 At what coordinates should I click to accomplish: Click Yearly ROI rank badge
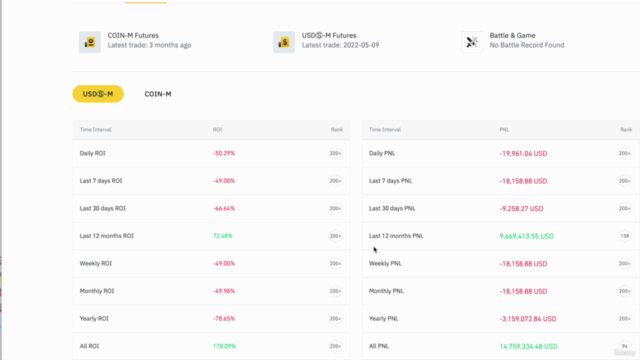coord(335,319)
